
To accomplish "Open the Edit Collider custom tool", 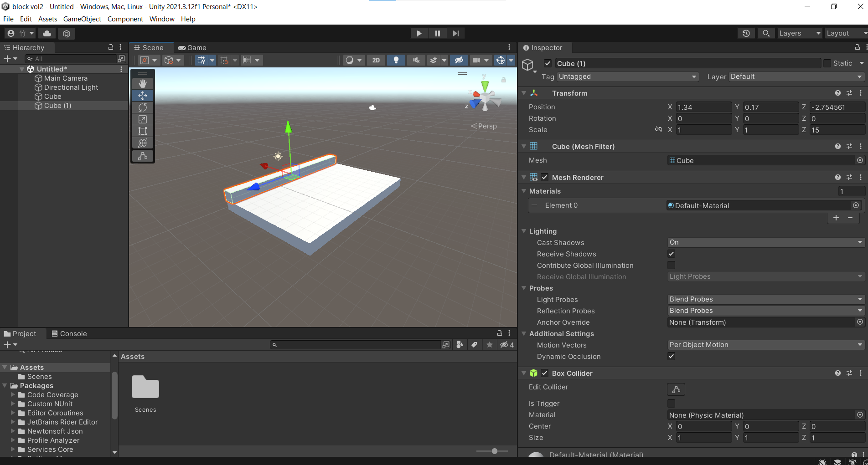I will 143,156.
